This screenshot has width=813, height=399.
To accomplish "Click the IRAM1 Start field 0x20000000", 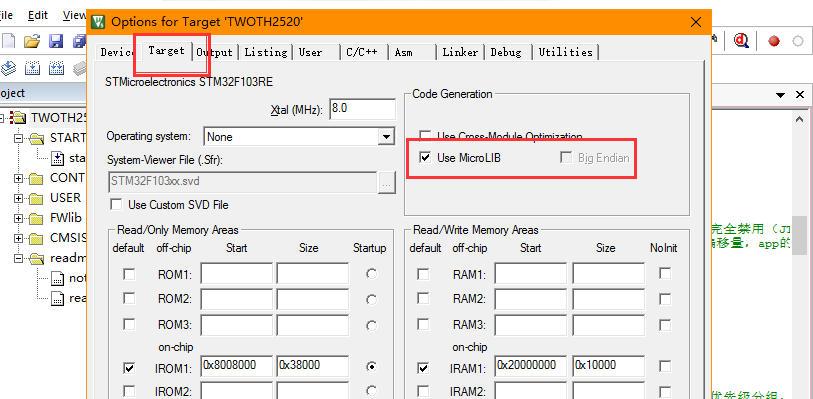I will point(531,365).
